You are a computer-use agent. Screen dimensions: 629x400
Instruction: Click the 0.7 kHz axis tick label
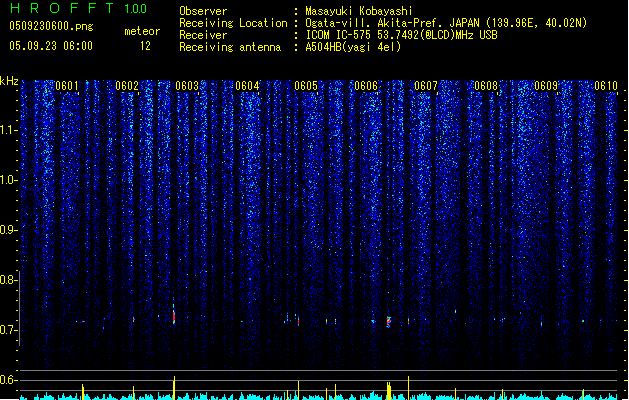click(8, 330)
